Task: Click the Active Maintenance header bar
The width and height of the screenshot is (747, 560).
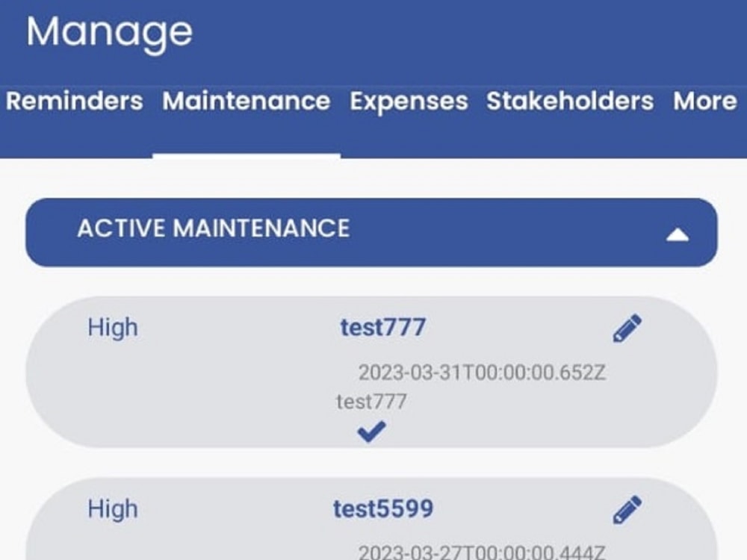Action: (x=299, y=230)
